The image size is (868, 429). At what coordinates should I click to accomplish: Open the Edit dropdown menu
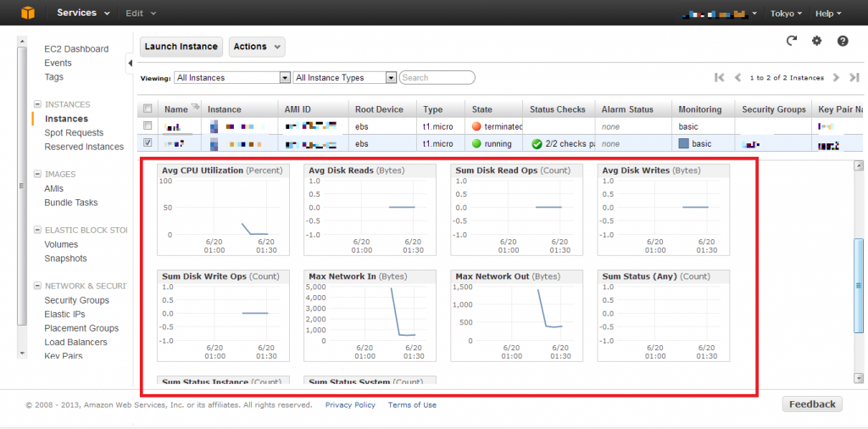pyautogui.click(x=141, y=14)
